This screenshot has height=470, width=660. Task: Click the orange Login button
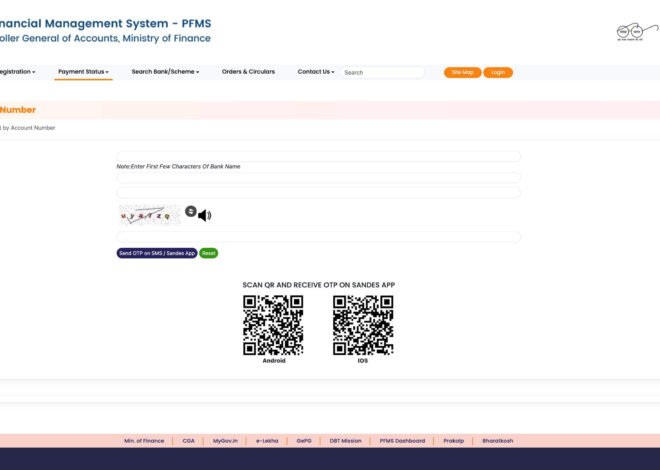pos(498,72)
